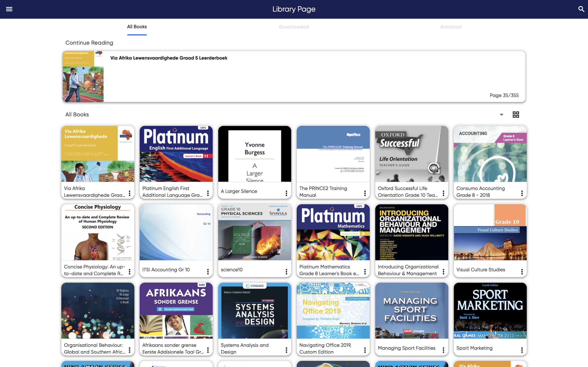Expand the All Books sort dropdown arrow
The image size is (588, 367).
[x=501, y=115]
